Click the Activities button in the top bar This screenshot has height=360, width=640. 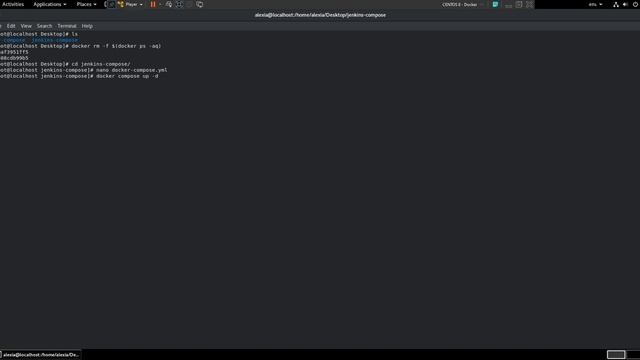(x=13, y=4)
